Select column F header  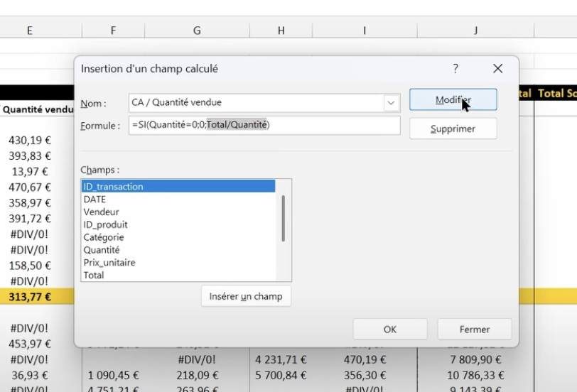114,30
